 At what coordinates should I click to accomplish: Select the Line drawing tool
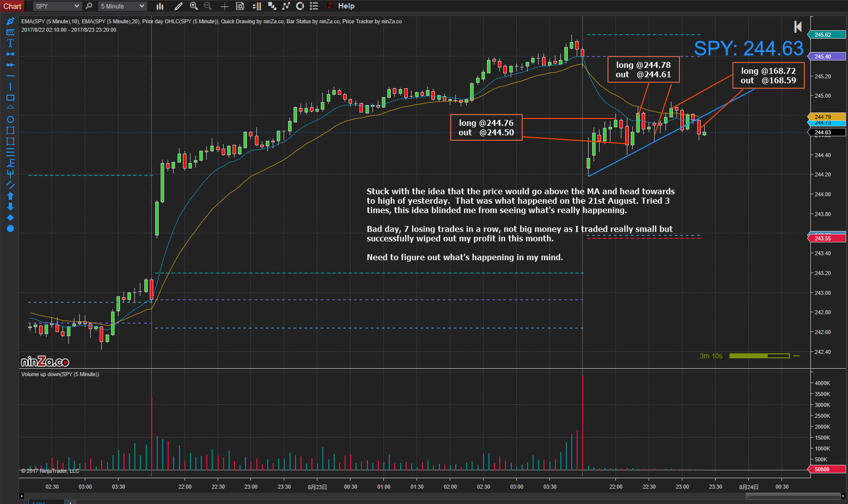pyautogui.click(x=10, y=54)
